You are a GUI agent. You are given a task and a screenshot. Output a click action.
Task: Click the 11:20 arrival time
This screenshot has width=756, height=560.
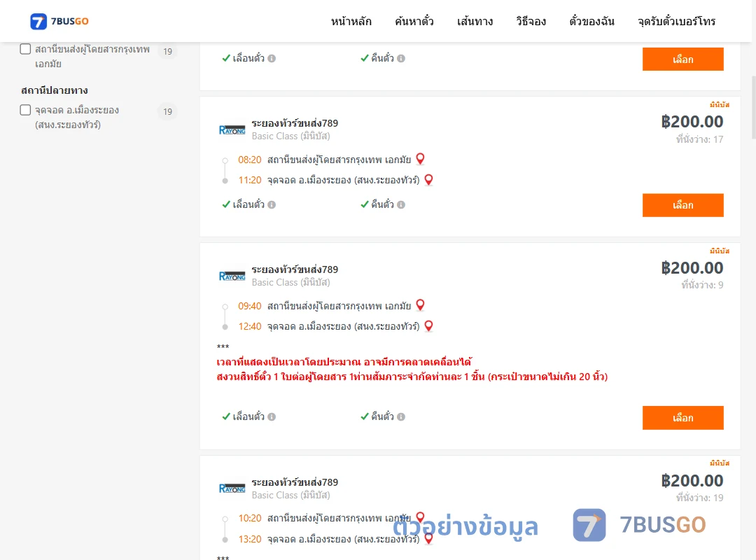point(250,180)
